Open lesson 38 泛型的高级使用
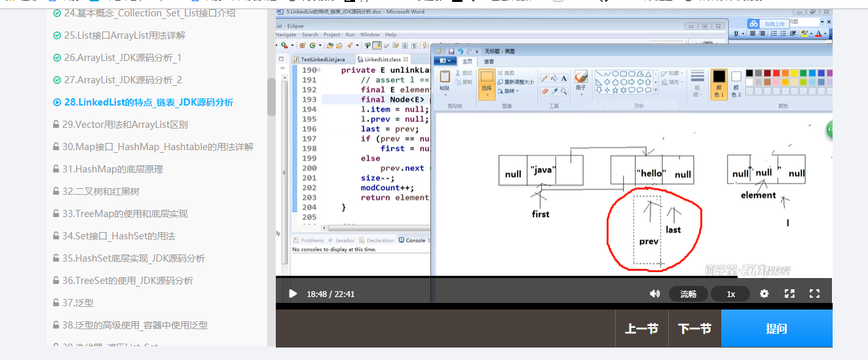This screenshot has height=360, width=868. click(130, 325)
